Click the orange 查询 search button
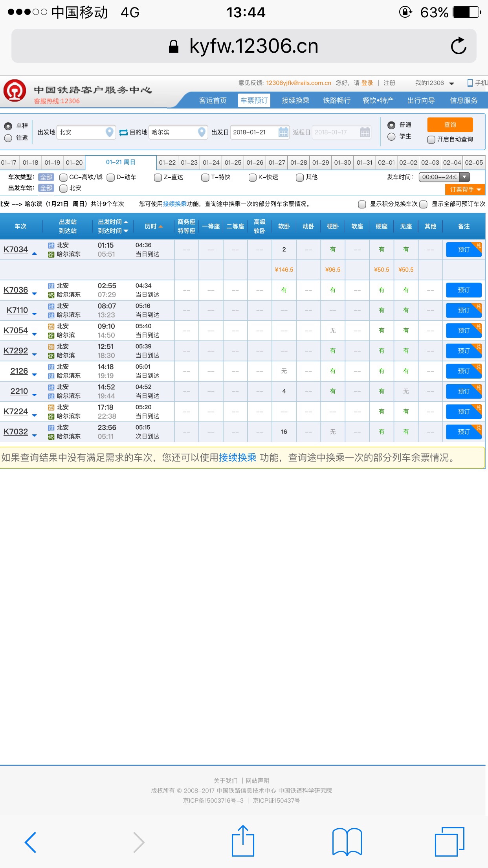The width and height of the screenshot is (488, 868). click(x=450, y=125)
